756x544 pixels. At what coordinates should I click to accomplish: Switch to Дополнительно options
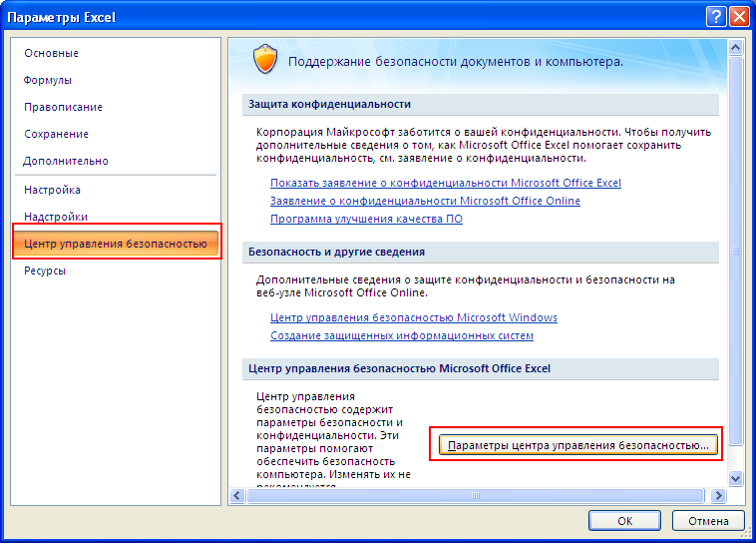[66, 162]
